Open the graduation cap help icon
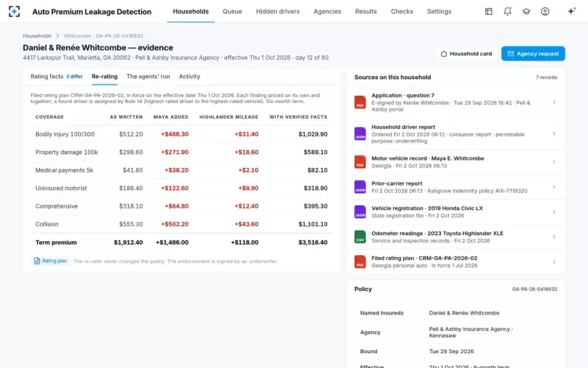This screenshot has width=588, height=368. (526, 11)
